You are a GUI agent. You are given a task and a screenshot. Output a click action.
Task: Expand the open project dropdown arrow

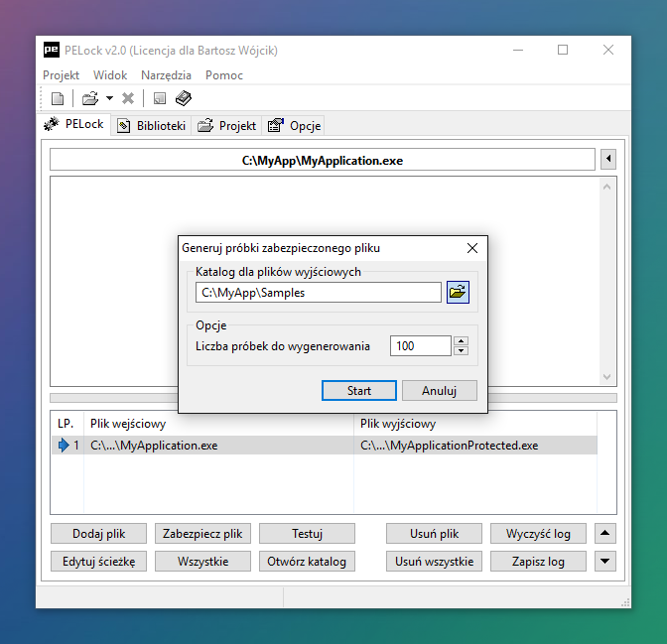click(x=109, y=98)
